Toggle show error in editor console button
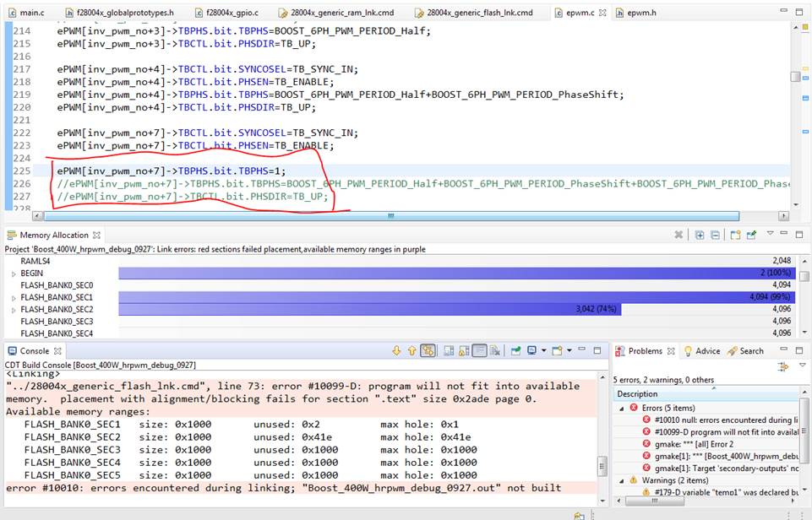 [428, 351]
